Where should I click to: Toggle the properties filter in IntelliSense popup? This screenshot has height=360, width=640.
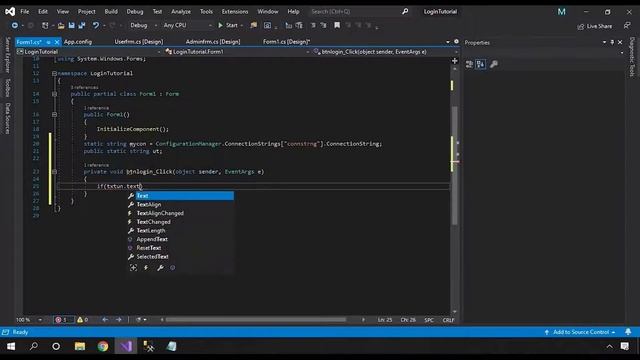pyautogui.click(x=160, y=268)
